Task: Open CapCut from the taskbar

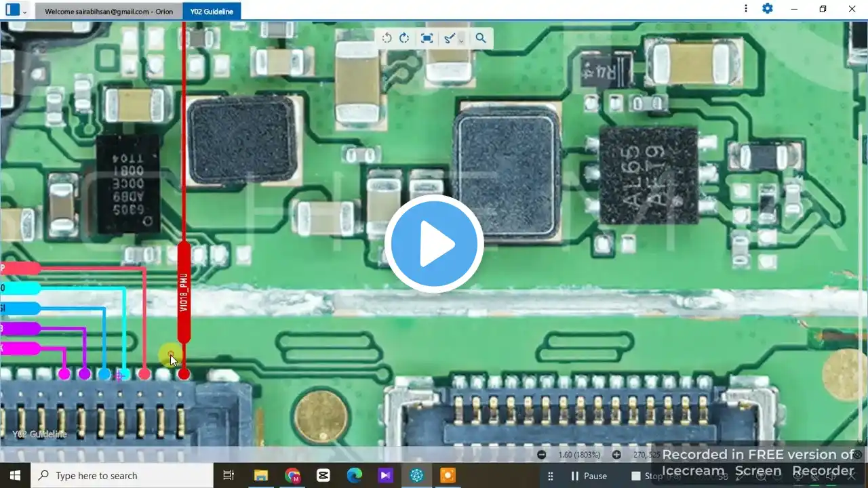Action: click(323, 476)
